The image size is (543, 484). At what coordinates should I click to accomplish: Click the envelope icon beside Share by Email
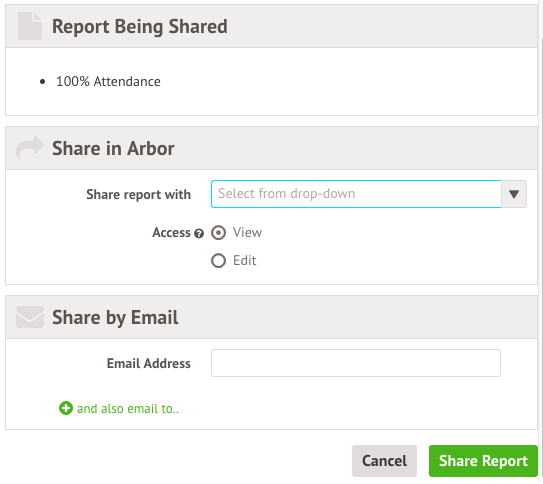coord(30,317)
